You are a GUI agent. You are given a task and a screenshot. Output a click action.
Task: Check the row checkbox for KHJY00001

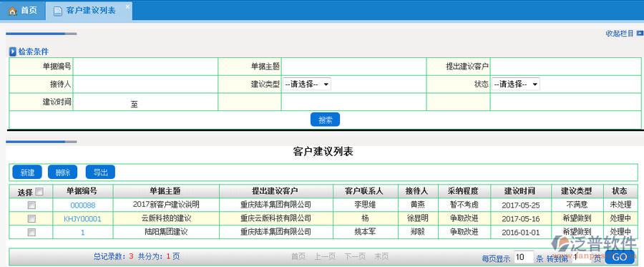click(x=31, y=218)
